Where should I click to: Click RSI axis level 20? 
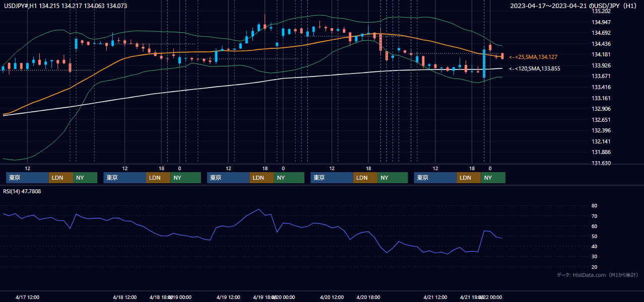595,267
